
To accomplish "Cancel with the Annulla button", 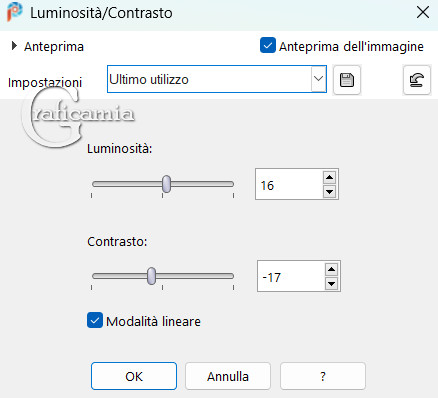I will pyautogui.click(x=228, y=376).
